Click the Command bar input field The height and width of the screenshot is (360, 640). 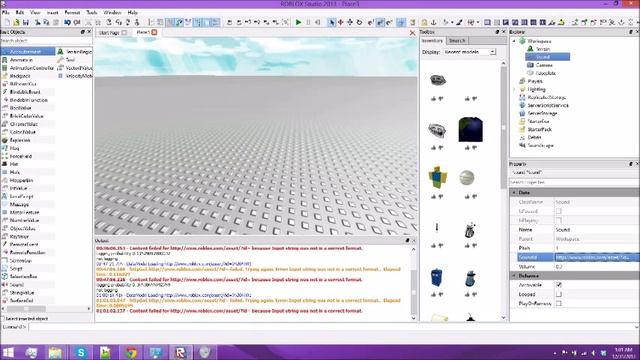333,327
